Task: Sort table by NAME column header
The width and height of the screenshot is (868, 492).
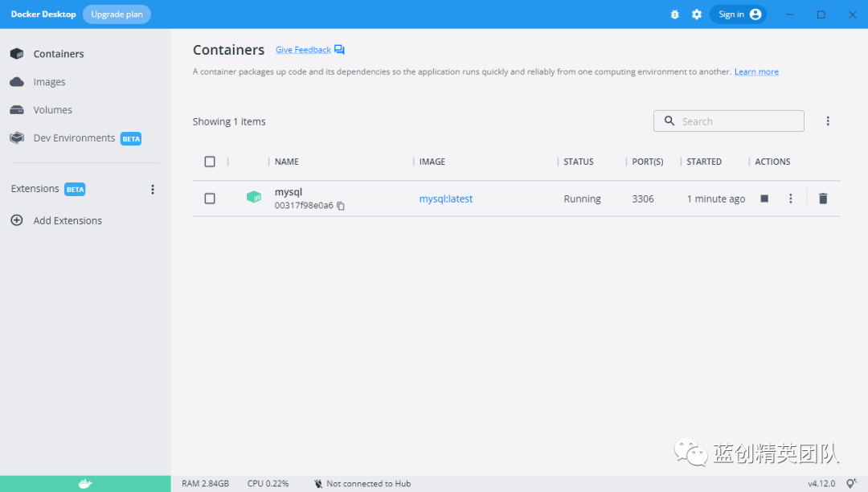Action: point(287,162)
